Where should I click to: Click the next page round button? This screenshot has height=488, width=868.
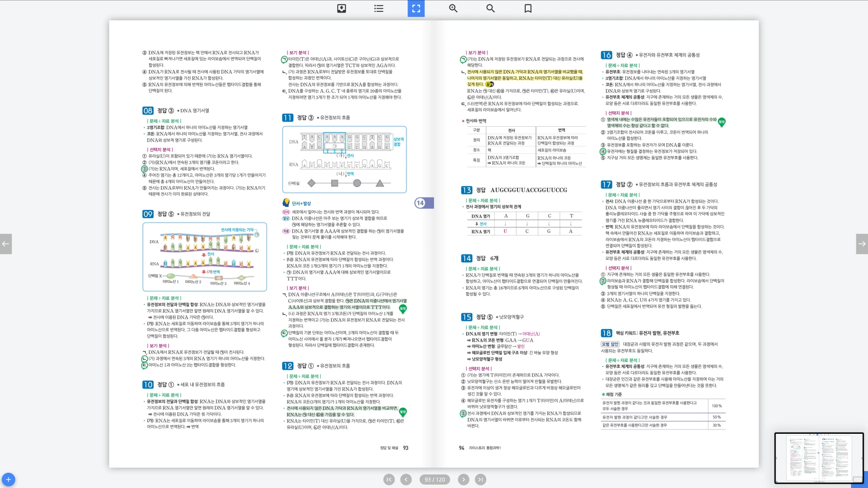(x=463, y=479)
